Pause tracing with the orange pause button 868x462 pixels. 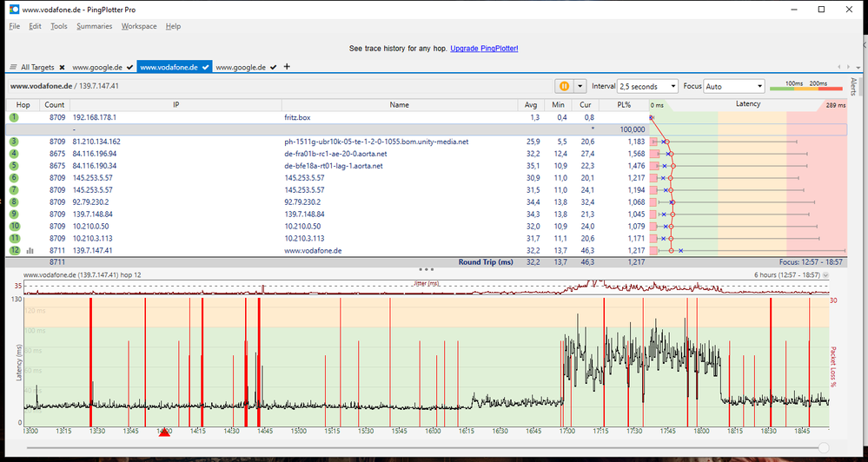coord(564,87)
